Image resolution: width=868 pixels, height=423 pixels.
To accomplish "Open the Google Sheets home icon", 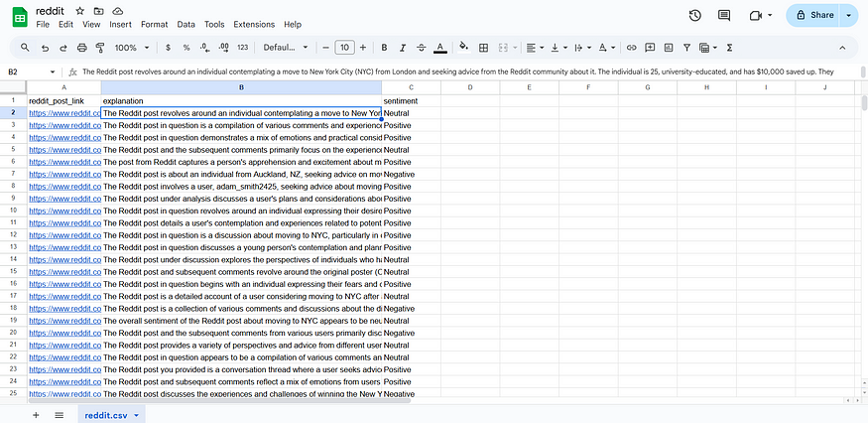I will [x=20, y=17].
